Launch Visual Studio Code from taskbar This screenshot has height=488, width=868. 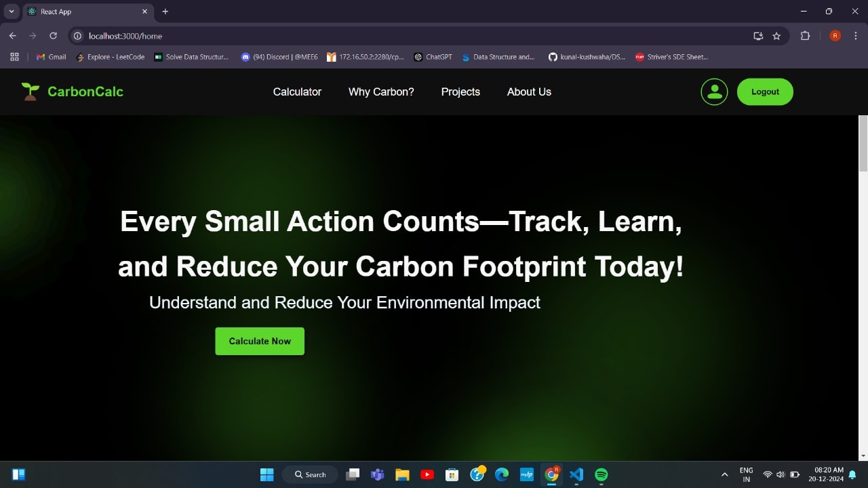576,474
